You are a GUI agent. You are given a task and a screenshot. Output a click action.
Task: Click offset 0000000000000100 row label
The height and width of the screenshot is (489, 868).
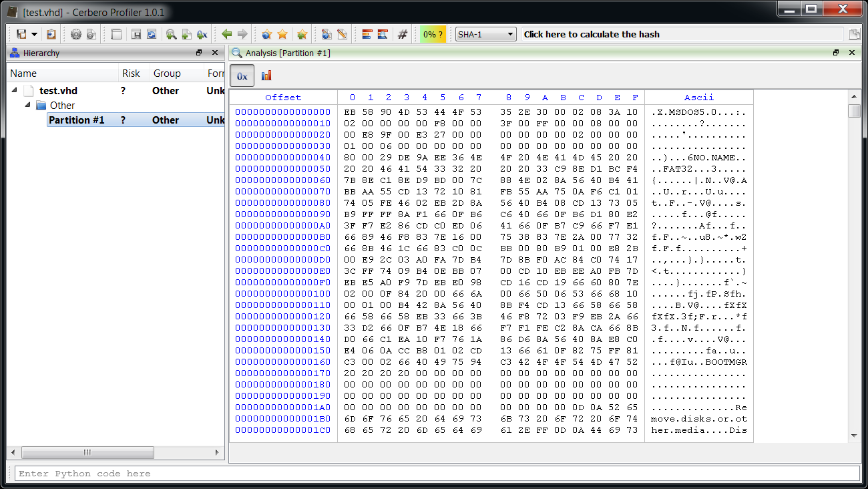pyautogui.click(x=283, y=293)
